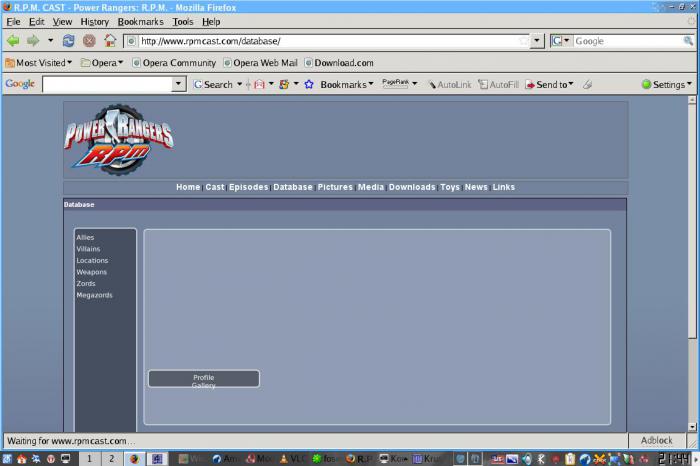Viewport: 700px width, 466px height.
Task: Open the Bookmarks menu in menu bar
Action: 140,21
